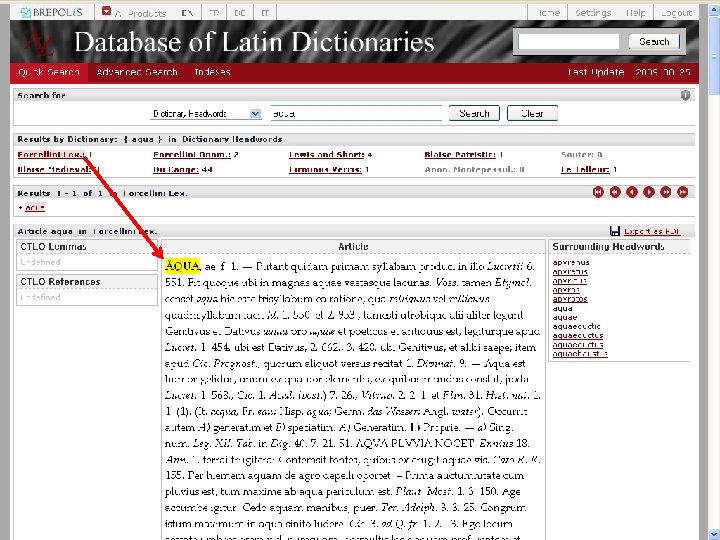Click the Brepolis logo
The height and width of the screenshot is (540, 720).
pyautogui.click(x=51, y=12)
